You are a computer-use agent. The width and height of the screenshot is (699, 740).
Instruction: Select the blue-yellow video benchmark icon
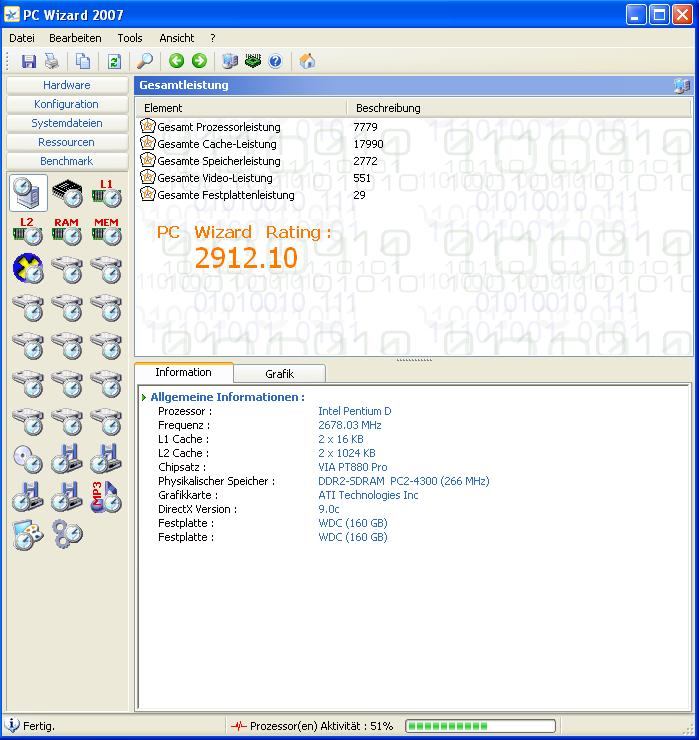tap(28, 269)
